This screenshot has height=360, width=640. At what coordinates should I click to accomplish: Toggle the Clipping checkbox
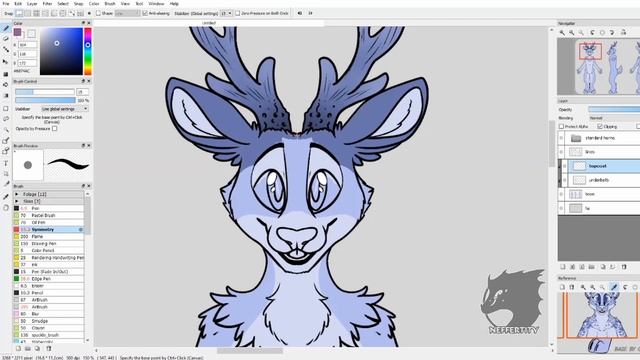click(x=600, y=127)
